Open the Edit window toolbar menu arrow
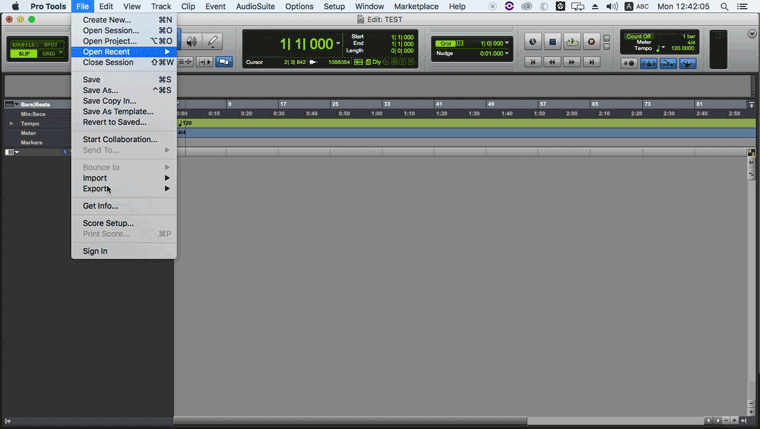This screenshot has height=429, width=760. tap(752, 34)
